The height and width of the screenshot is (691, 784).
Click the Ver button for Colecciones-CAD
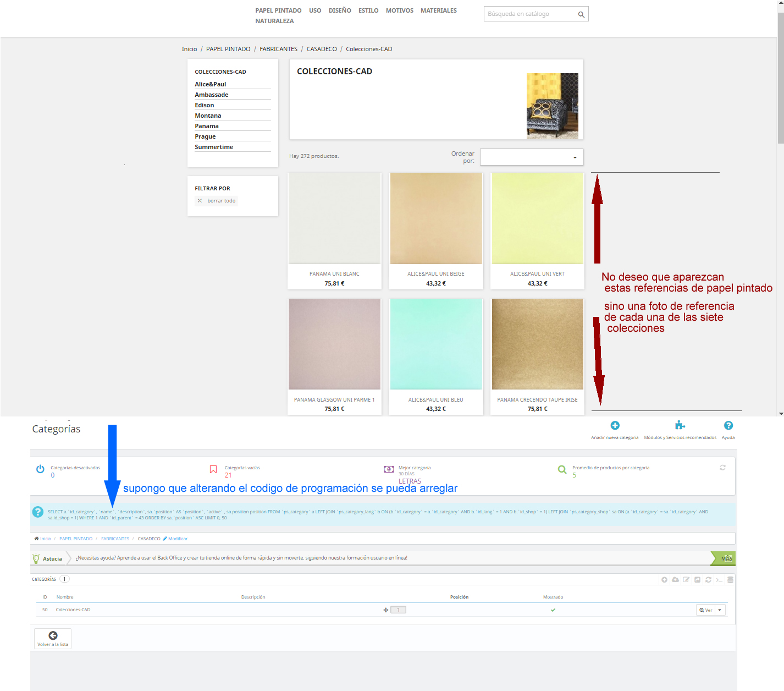pos(705,610)
